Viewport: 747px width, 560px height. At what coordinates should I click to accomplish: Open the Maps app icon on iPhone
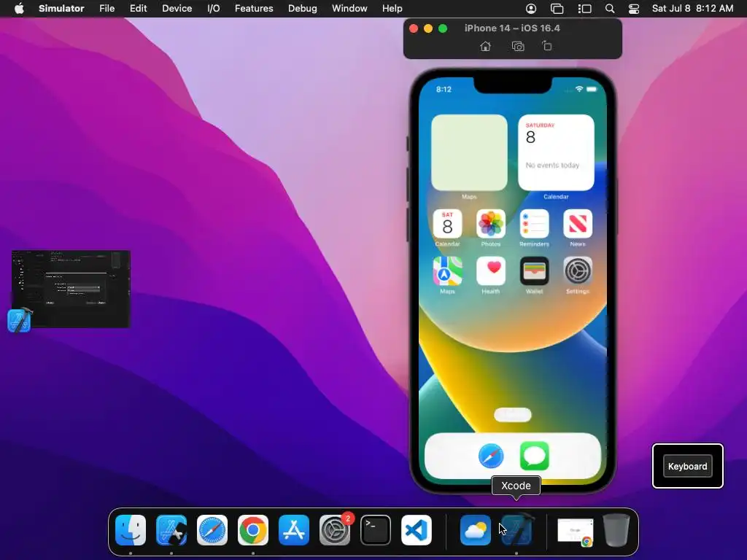point(447,271)
